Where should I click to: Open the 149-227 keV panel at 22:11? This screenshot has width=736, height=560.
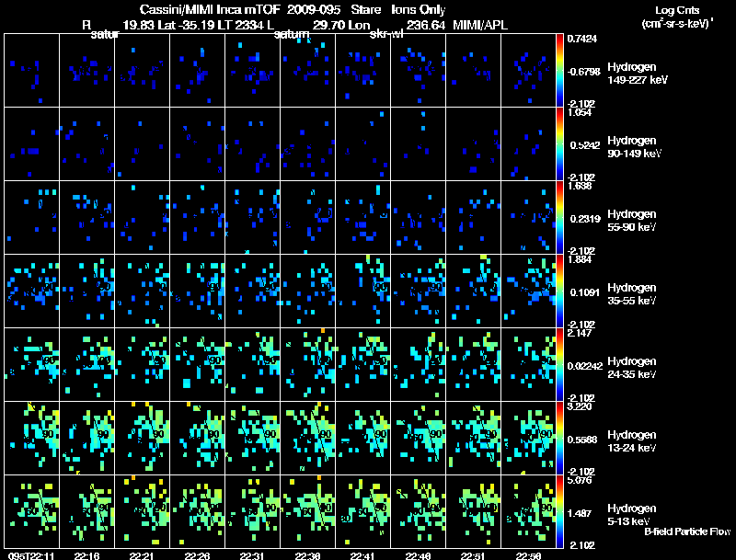point(32,71)
